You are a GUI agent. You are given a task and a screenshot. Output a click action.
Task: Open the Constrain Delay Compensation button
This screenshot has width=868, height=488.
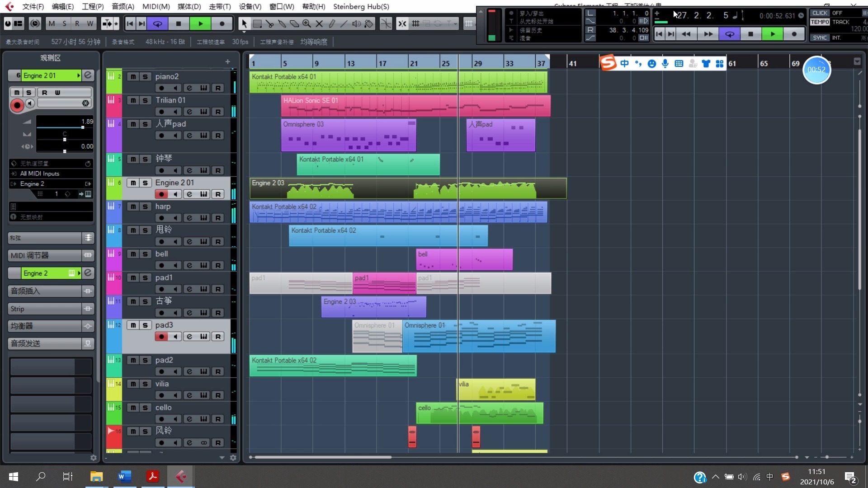pos(35,23)
